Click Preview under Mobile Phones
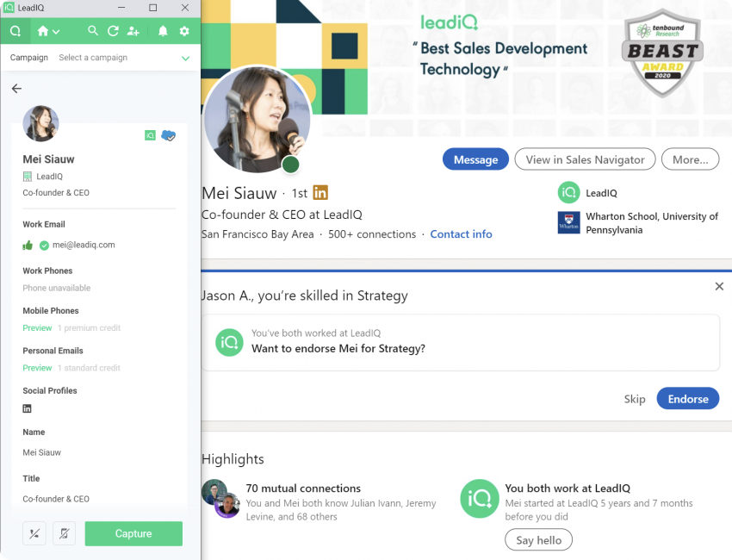This screenshot has height=560, width=732. point(37,328)
